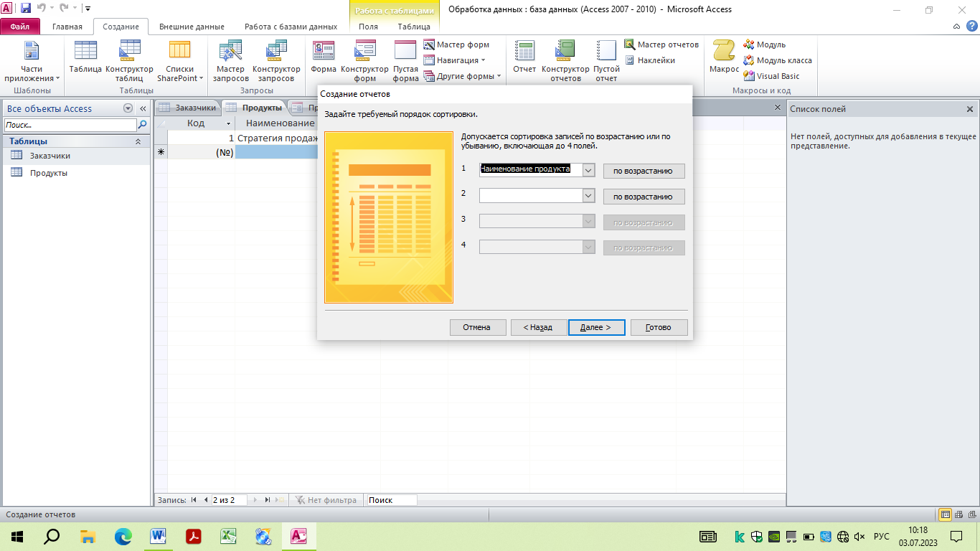Insert a new Модуль code module
The height and width of the screenshot is (551, 980).
coord(765,44)
